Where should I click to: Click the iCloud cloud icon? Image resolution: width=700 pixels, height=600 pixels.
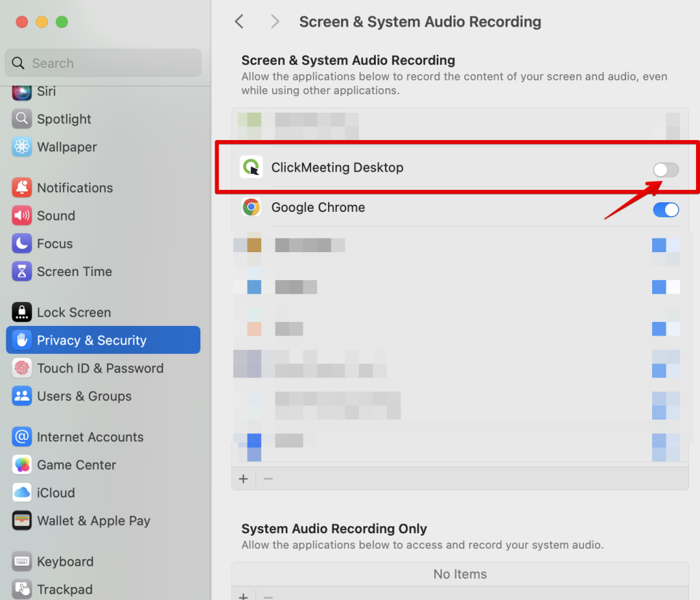coord(21,493)
